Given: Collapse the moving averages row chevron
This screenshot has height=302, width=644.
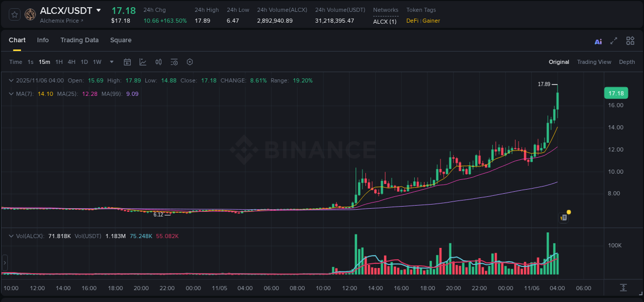Looking at the screenshot, I should 11,94.
